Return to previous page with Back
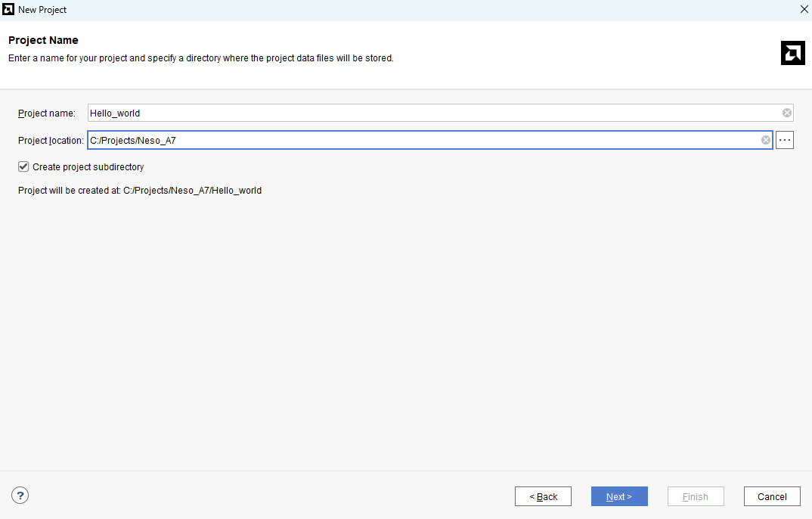812x519 pixels. click(543, 496)
